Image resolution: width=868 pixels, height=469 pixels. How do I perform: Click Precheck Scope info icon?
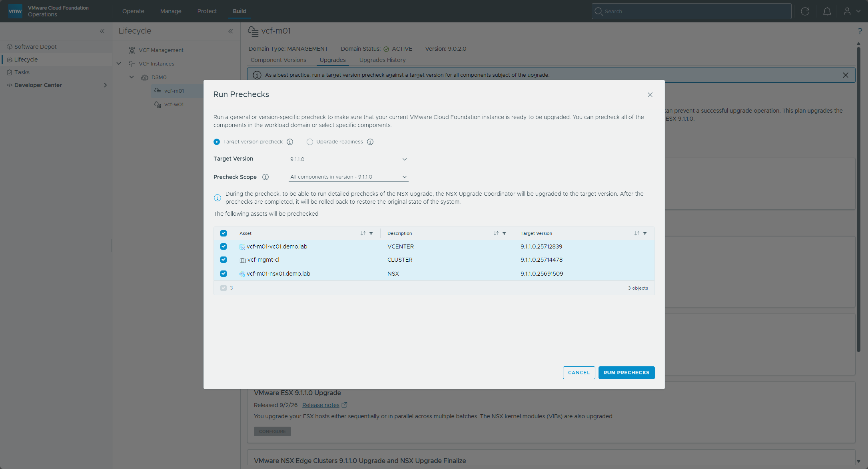click(265, 177)
